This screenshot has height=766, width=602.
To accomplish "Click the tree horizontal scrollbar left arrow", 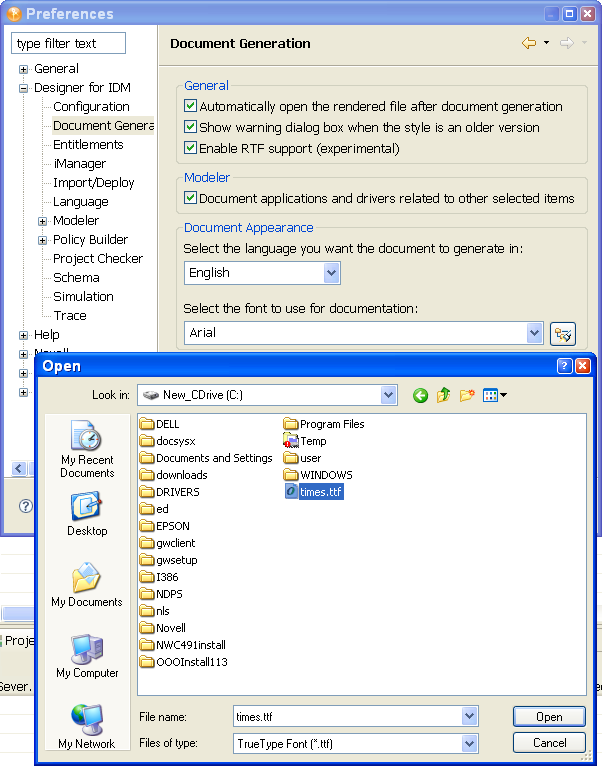I will [x=19, y=469].
